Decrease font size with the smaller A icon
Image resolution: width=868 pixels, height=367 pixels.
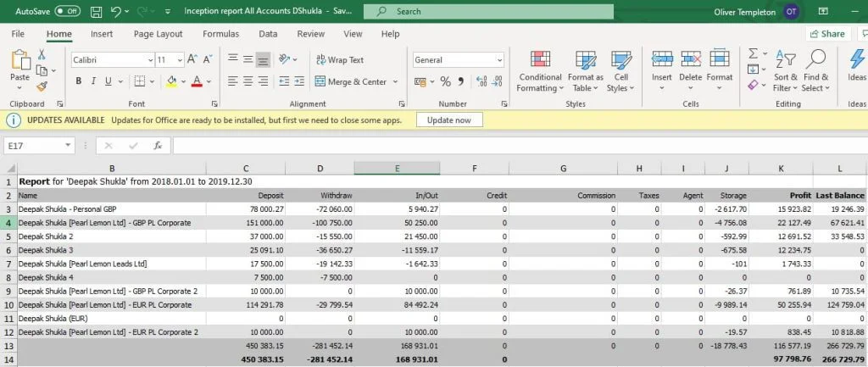pyautogui.click(x=208, y=59)
